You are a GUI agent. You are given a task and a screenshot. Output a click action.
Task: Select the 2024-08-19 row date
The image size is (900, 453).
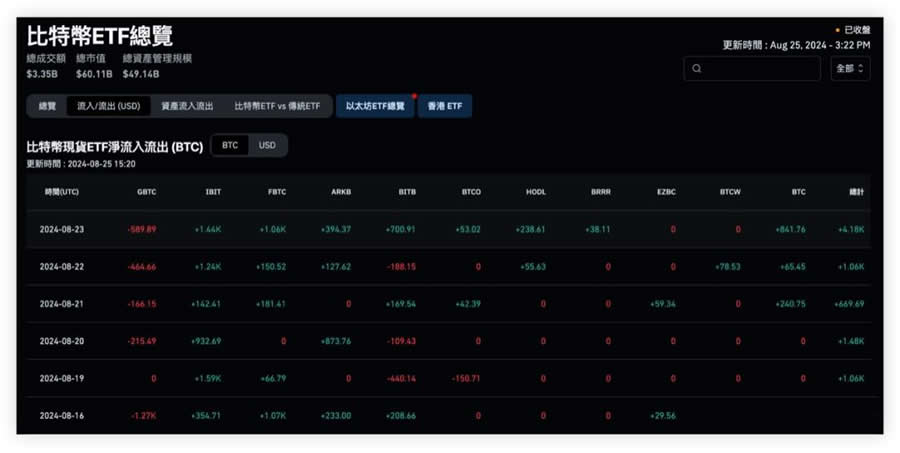click(62, 379)
